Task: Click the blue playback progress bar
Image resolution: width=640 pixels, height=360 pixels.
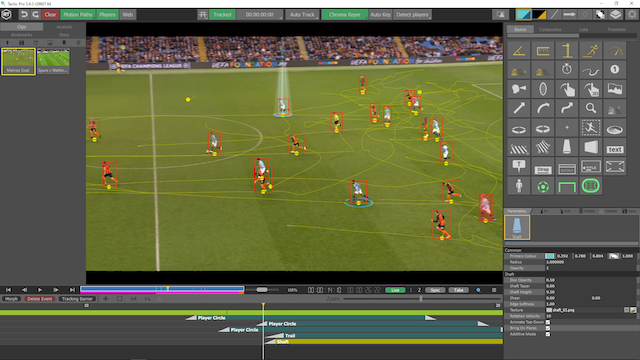Action: coord(162,289)
